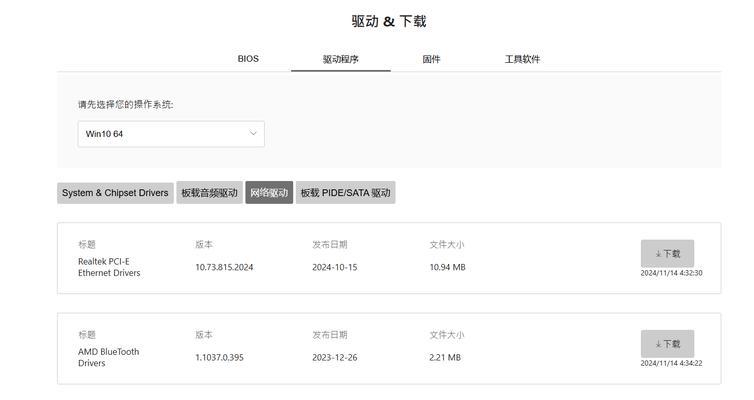Image resolution: width=754 pixels, height=400 pixels.
Task: Open the 固件 tab
Action: point(431,59)
